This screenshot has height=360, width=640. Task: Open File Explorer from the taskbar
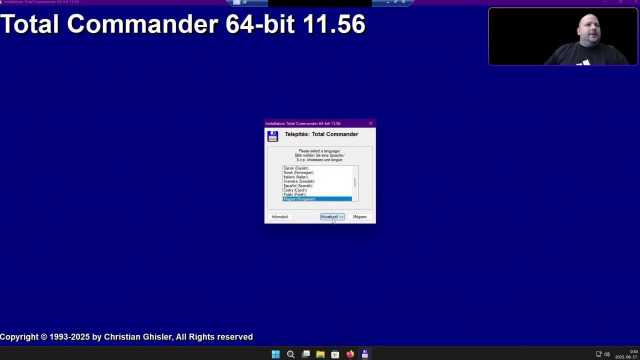320,354
